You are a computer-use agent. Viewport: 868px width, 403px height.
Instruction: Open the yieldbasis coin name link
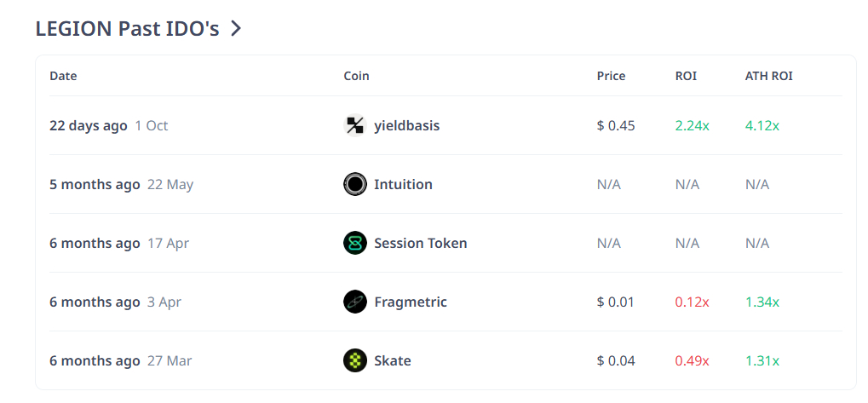click(406, 125)
